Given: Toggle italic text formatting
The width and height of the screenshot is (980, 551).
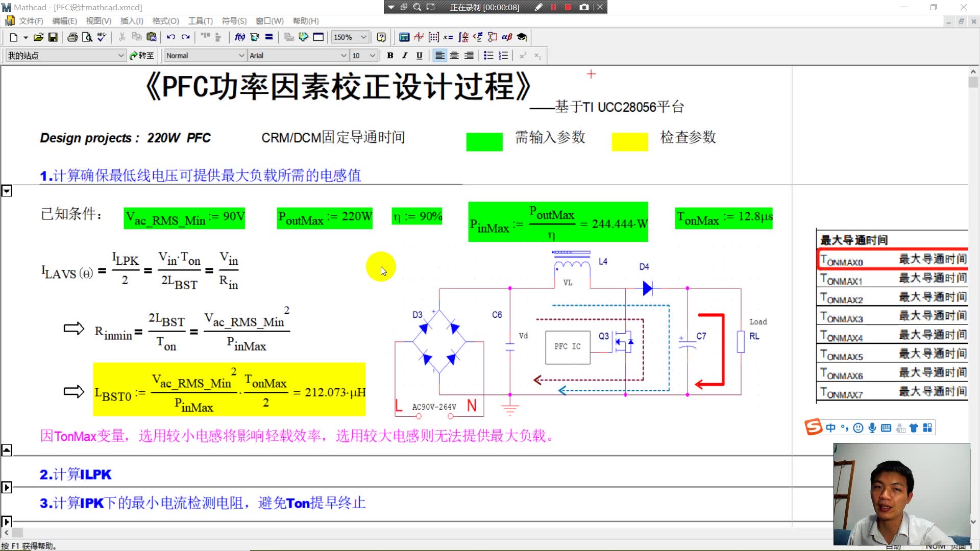Looking at the screenshot, I should pyautogui.click(x=404, y=55).
